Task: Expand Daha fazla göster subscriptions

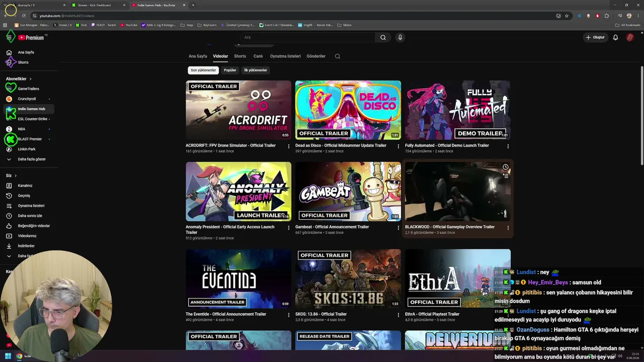Action: click(29, 159)
